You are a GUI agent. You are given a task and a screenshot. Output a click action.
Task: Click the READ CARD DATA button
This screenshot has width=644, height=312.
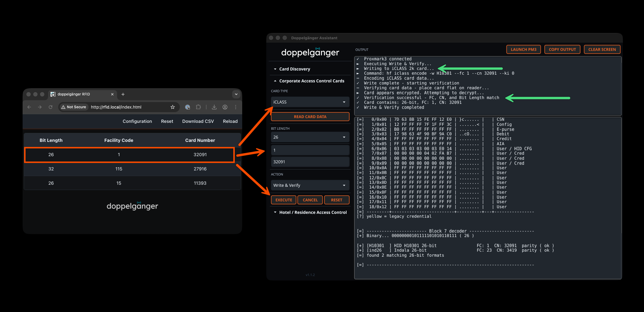point(310,117)
